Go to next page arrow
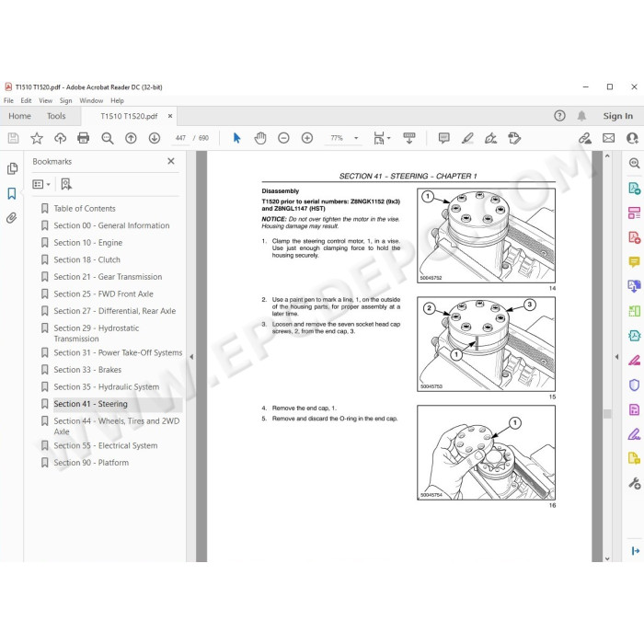 pos(155,138)
